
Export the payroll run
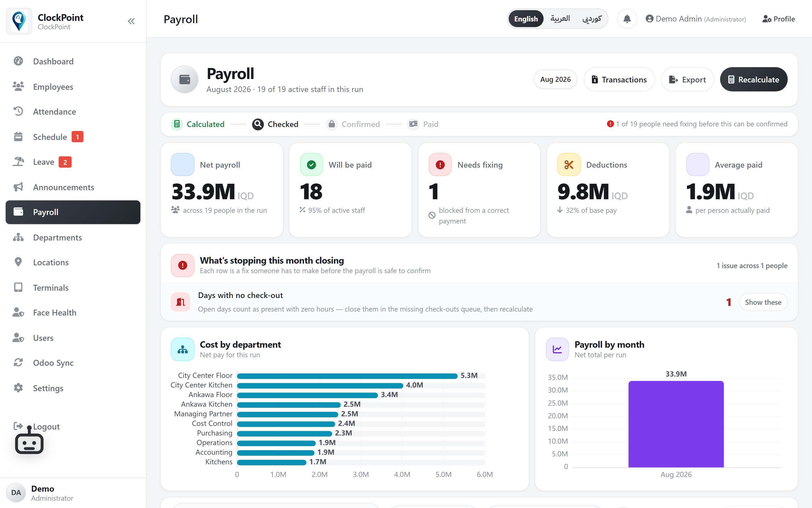[687, 79]
